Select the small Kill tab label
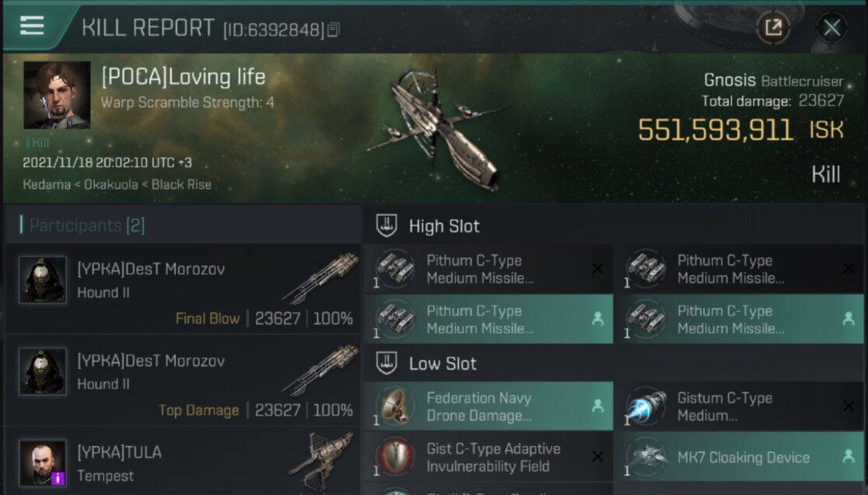 (37, 143)
